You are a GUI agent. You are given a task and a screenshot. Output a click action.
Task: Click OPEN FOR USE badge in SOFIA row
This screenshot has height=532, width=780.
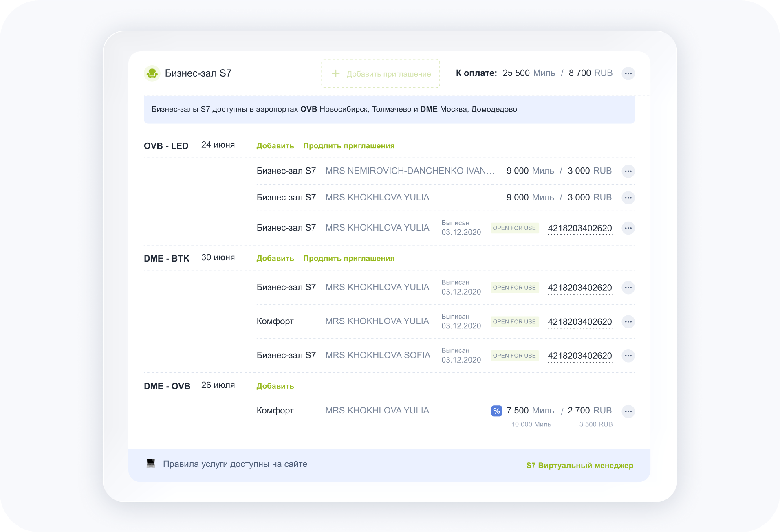pos(514,356)
